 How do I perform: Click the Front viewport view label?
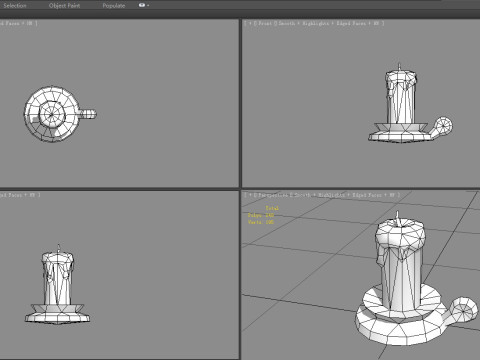click(265, 23)
